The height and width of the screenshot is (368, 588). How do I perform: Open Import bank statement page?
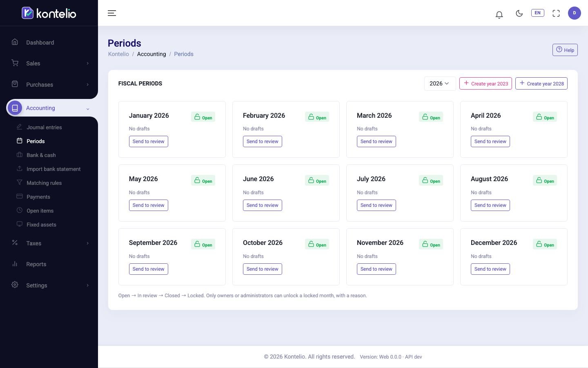click(x=53, y=169)
